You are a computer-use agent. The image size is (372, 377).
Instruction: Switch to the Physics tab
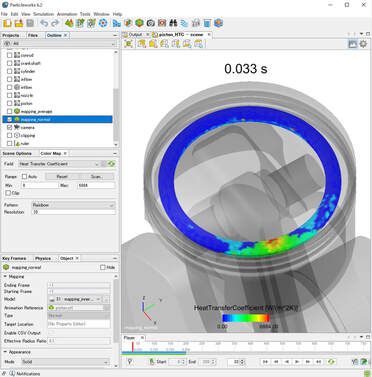click(x=43, y=258)
